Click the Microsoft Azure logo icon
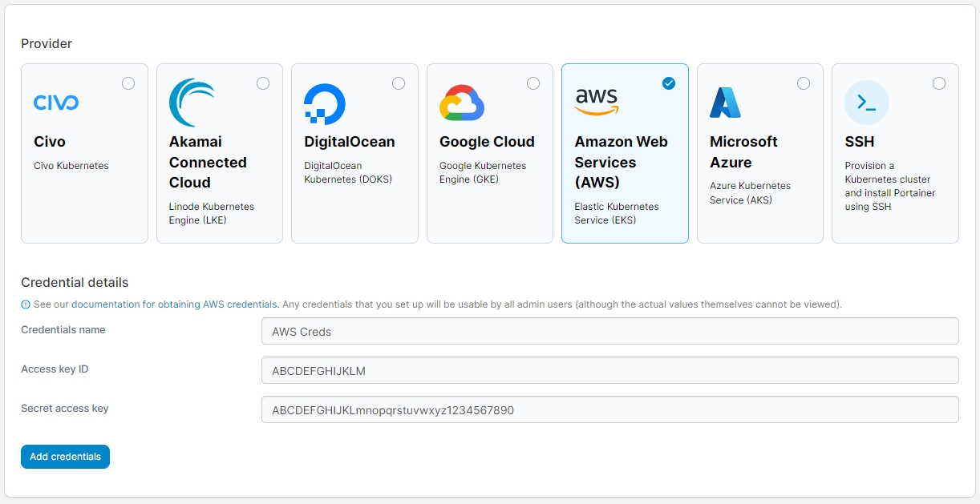Viewport: 980px width, 504px height. tap(725, 103)
